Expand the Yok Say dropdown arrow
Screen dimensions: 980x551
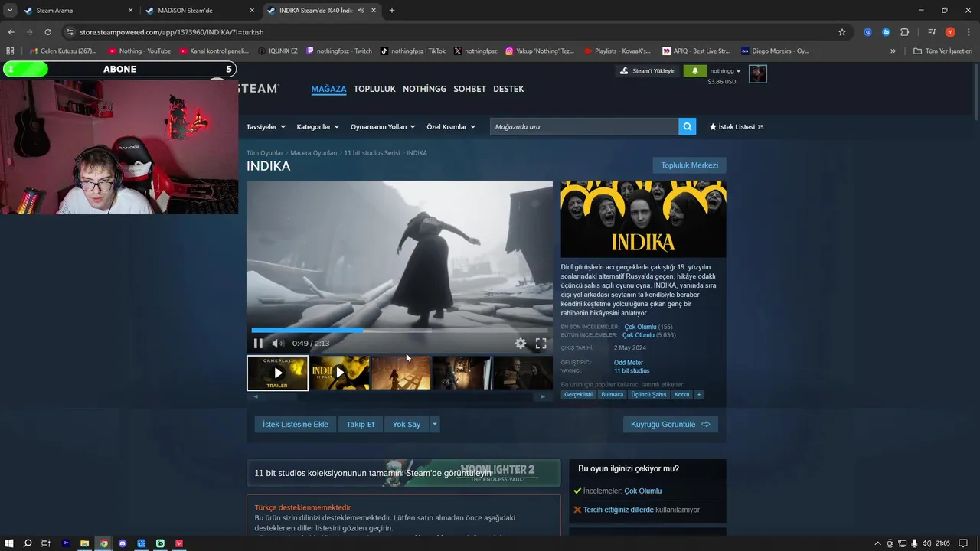click(x=435, y=424)
